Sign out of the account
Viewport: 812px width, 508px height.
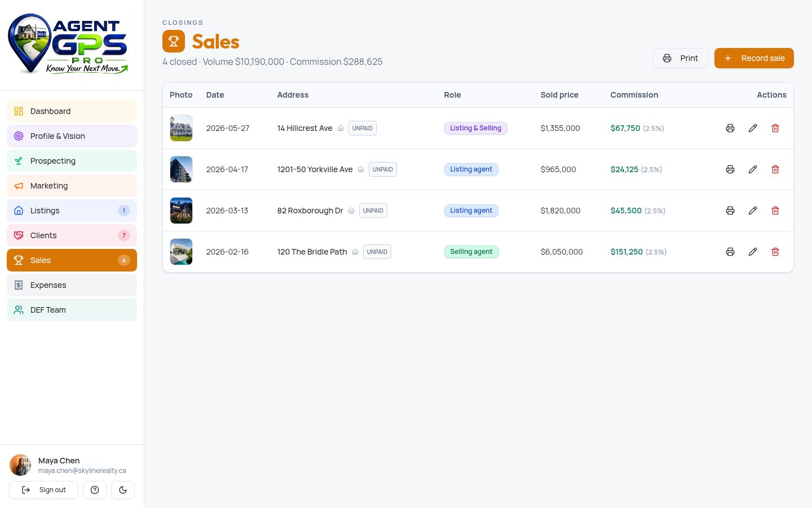pyautogui.click(x=43, y=490)
